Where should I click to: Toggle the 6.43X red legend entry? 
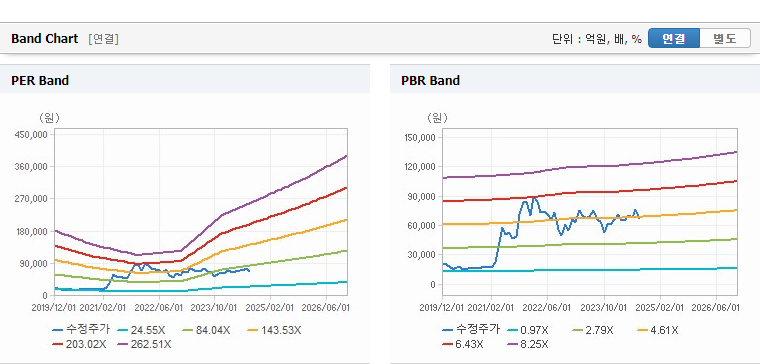[x=463, y=344]
